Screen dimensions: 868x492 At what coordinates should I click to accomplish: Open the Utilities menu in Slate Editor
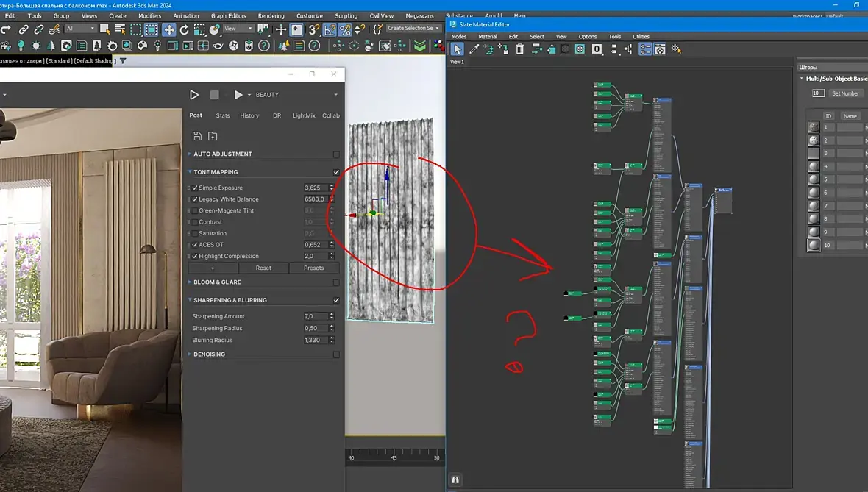(641, 37)
